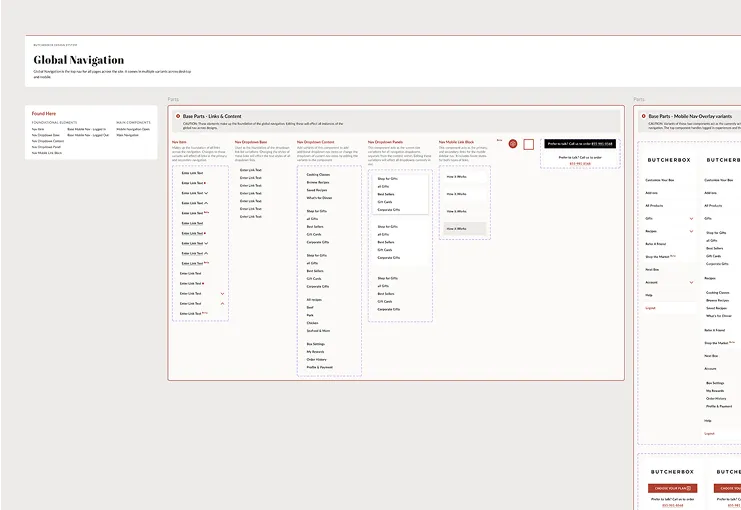Click the Base Parts - Mobile Nav Overlay variants title
741x510 pixels.
(690, 116)
